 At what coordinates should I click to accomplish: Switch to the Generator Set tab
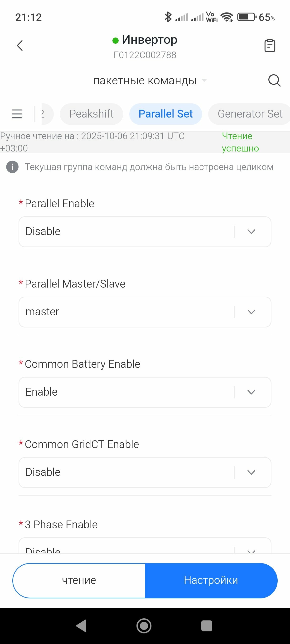click(250, 114)
